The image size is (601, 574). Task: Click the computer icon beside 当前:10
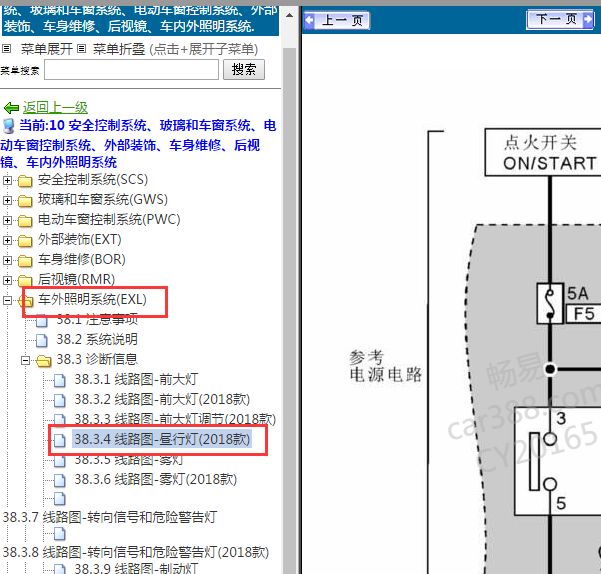[8, 126]
